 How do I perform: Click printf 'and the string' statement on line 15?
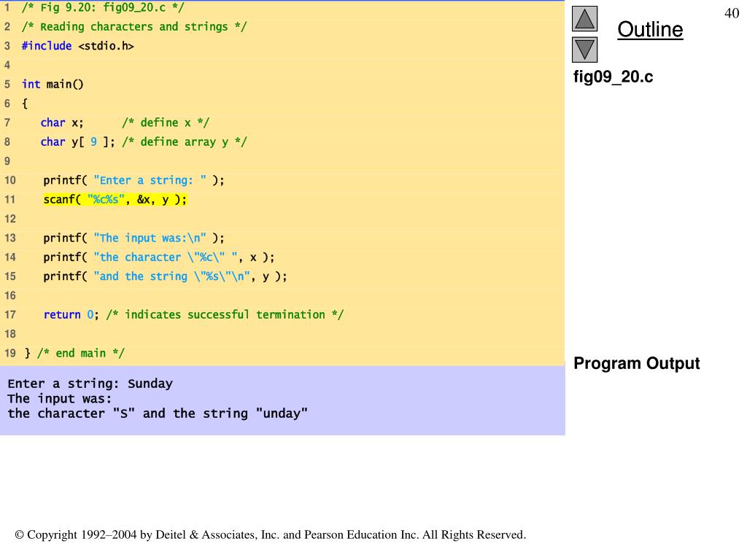pos(165,276)
